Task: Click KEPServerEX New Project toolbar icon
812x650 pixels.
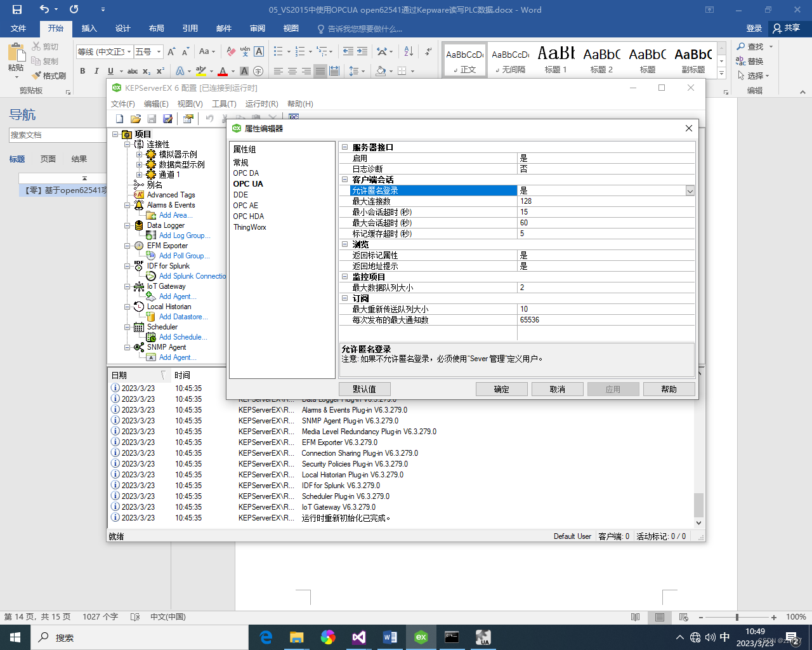Action: (120, 119)
